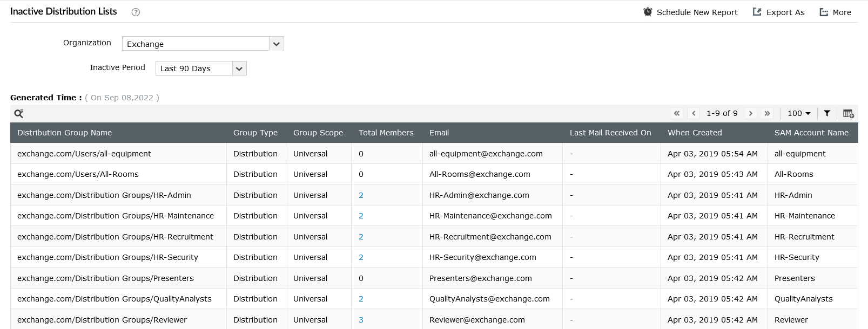Open Reviewer group's 3 members link

tap(361, 320)
